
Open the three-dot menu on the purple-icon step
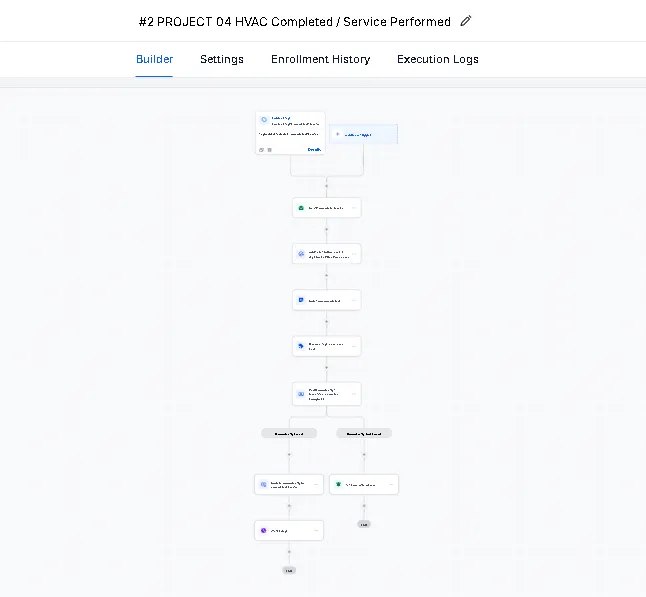click(316, 531)
